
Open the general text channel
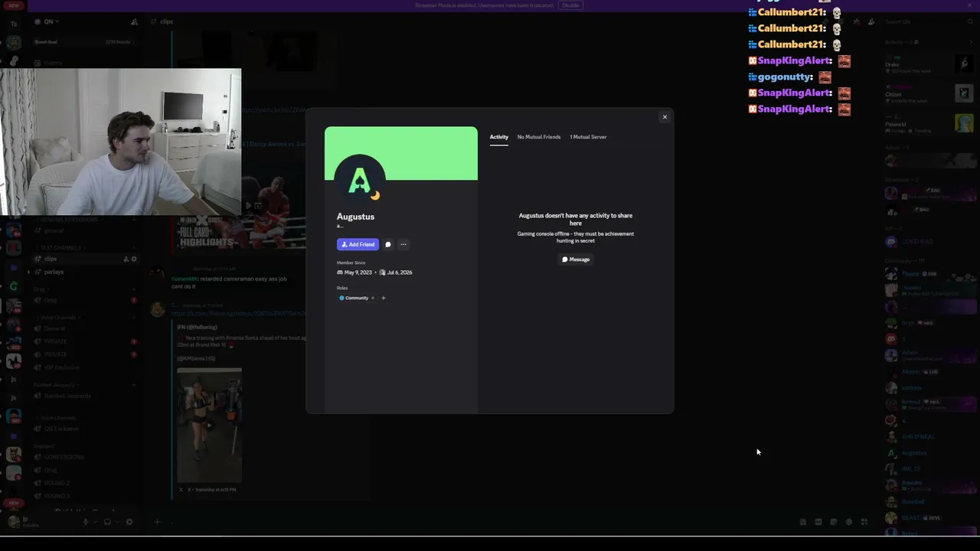(x=84, y=230)
